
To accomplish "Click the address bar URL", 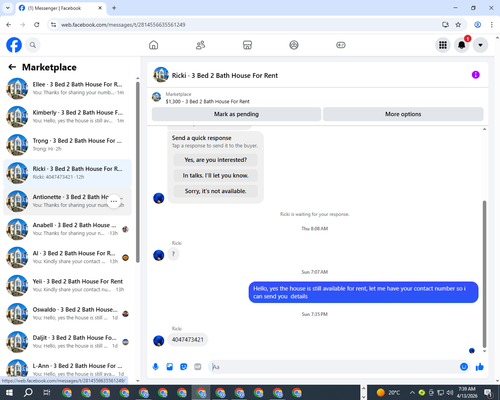I will 123,25.
